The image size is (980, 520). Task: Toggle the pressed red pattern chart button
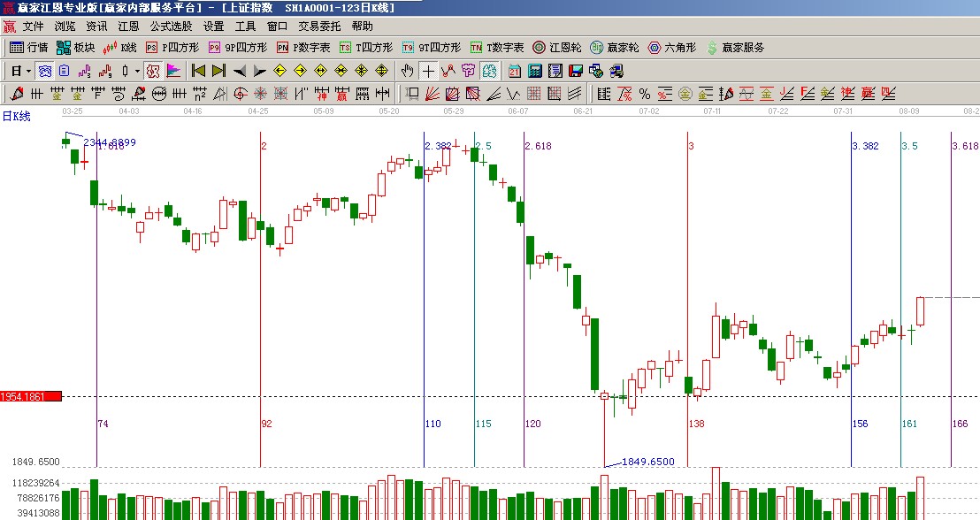click(x=153, y=71)
